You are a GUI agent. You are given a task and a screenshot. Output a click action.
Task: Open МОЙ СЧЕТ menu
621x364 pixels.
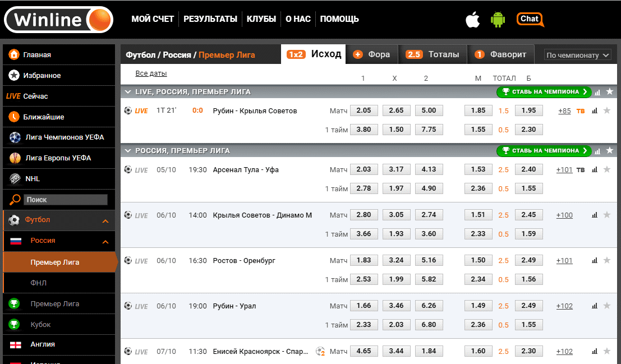pos(153,19)
